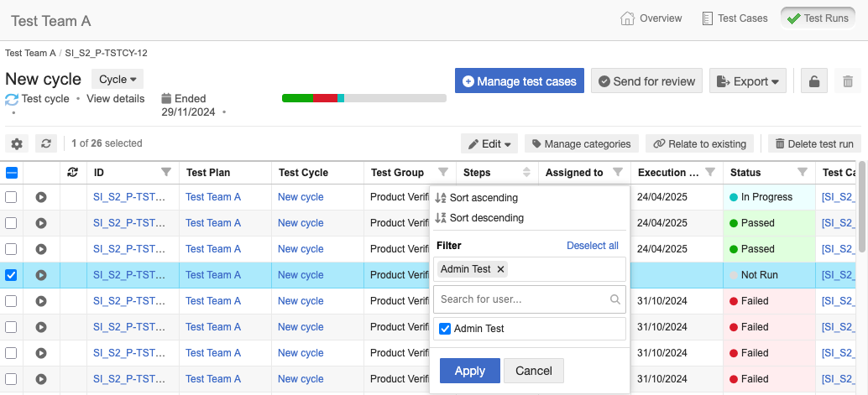Remove the Admin Test filter chip
Viewport: 868px width, 395px height.
pyautogui.click(x=501, y=269)
